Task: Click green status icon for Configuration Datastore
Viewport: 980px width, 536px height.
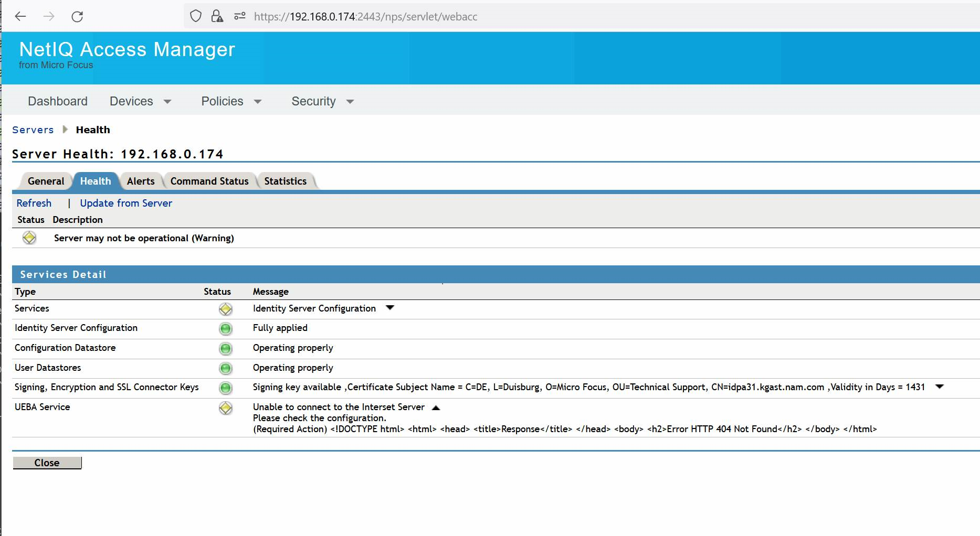Action: (225, 348)
